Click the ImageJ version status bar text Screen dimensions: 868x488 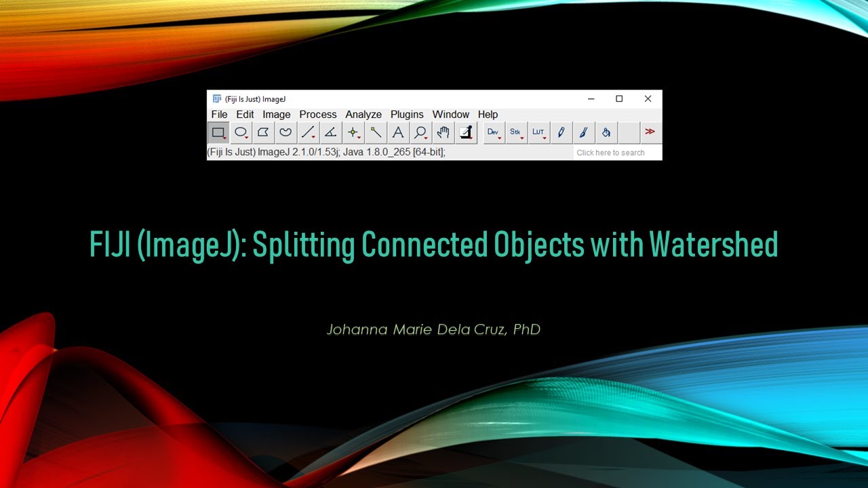tap(326, 152)
